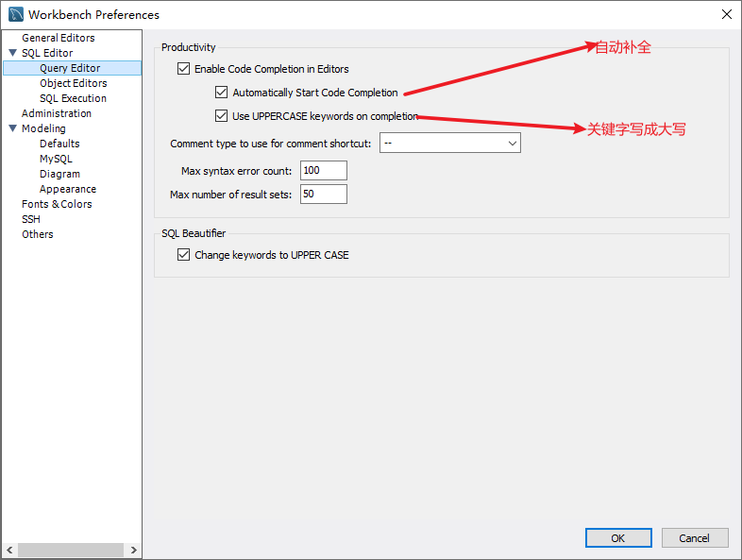Select General Editors in the preferences tree
Image resolution: width=742 pixels, height=560 pixels.
pos(59,38)
